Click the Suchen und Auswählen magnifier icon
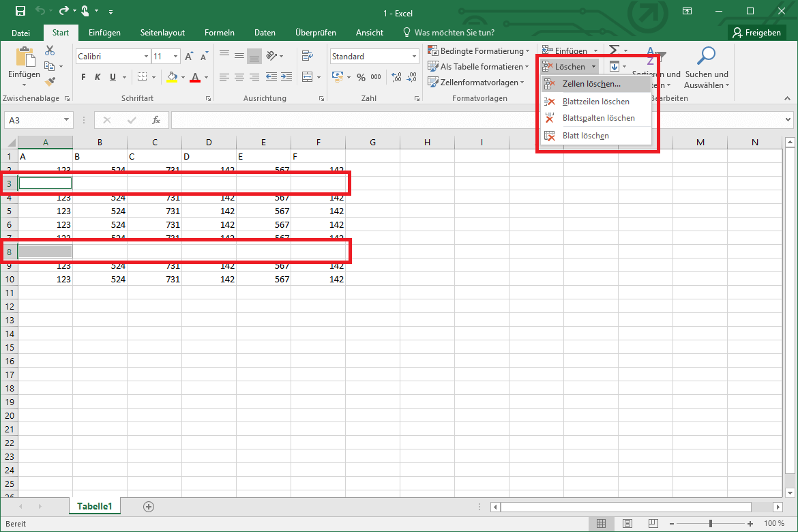Screen dimensions: 798x532 pyautogui.click(x=707, y=56)
